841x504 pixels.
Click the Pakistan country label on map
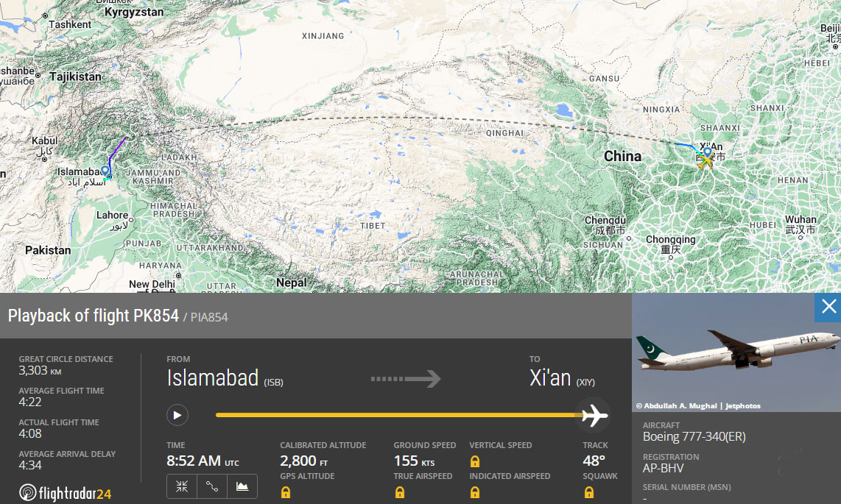coord(48,250)
